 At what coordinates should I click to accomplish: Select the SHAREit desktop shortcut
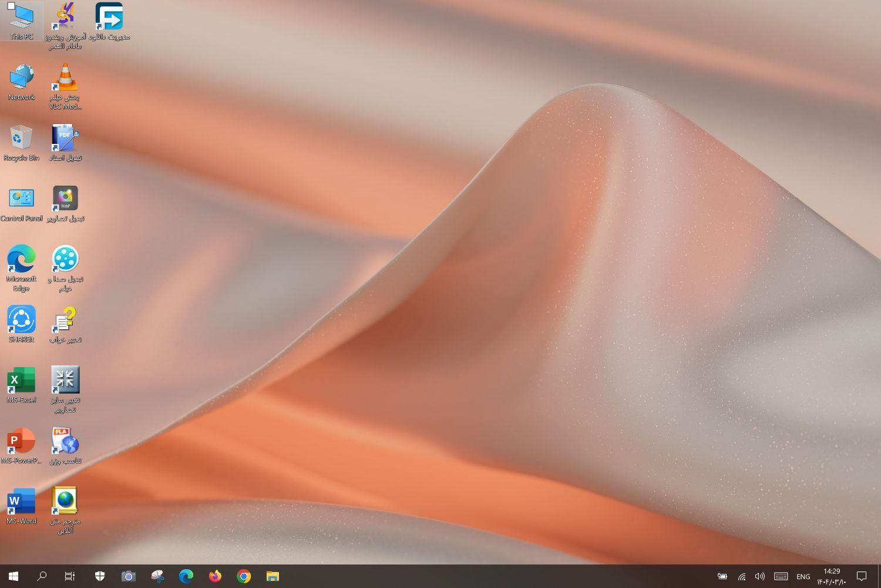(22, 324)
